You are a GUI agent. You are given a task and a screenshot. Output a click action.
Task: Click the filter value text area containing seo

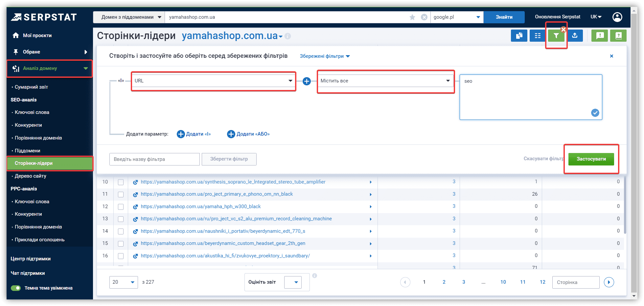coord(531,97)
